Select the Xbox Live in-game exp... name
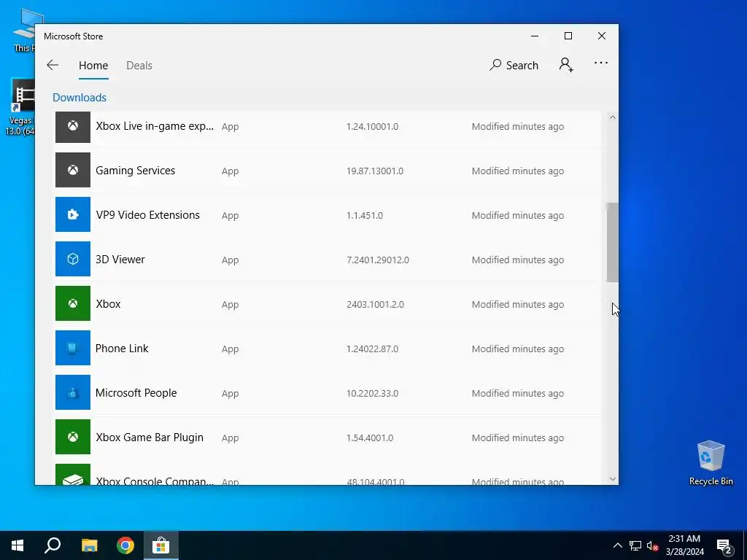 click(155, 126)
